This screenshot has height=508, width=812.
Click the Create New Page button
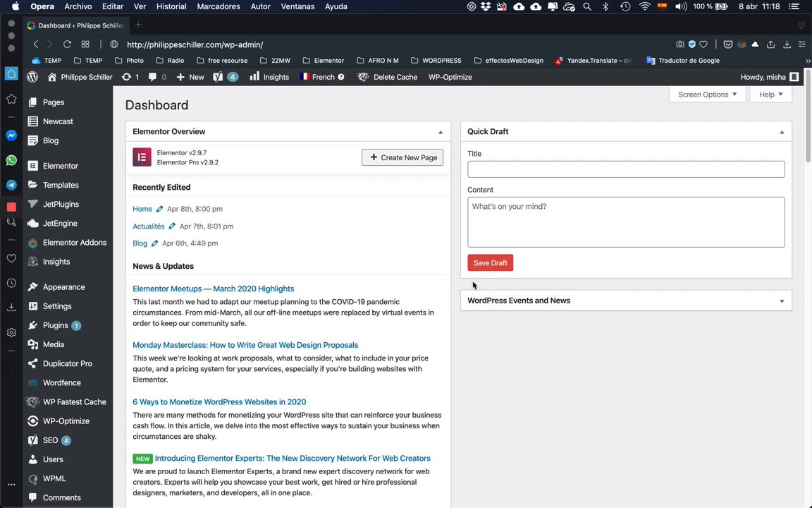point(402,157)
